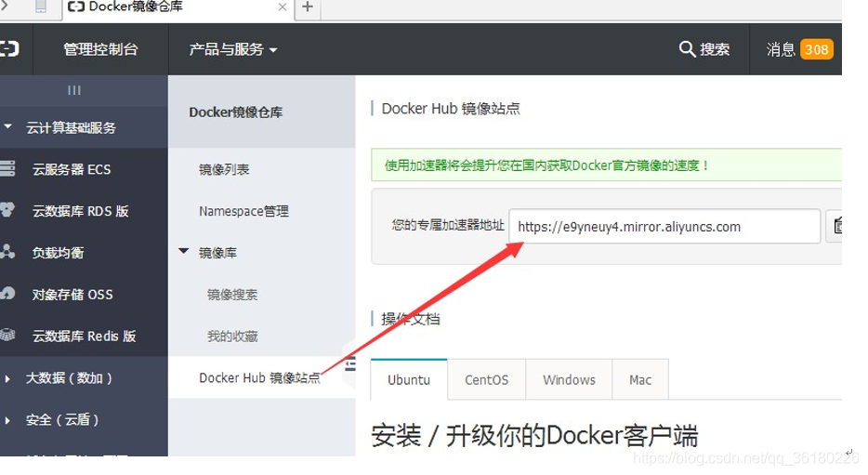This screenshot has width=868, height=475.
Task: Expand the 大数据（数加） section
Action: (7, 378)
